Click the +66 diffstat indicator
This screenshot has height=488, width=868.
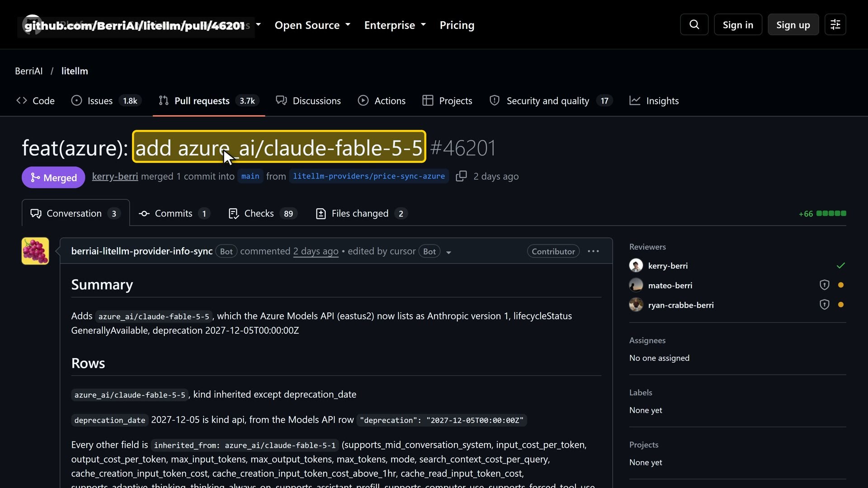822,214
